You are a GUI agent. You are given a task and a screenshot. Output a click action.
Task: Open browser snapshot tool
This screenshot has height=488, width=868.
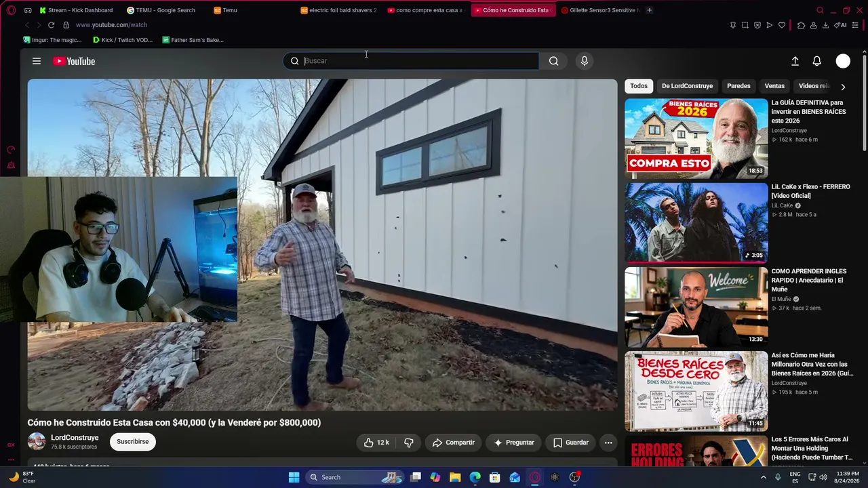click(745, 25)
